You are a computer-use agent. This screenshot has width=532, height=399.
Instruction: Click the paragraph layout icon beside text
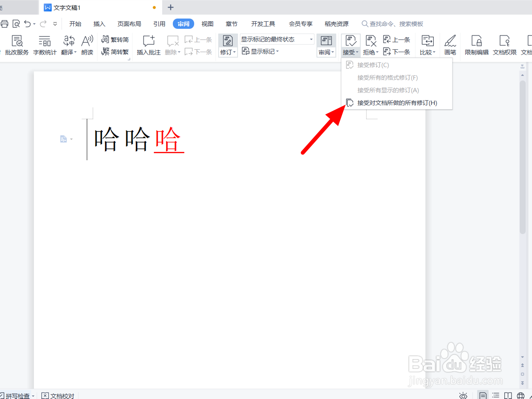coord(64,139)
